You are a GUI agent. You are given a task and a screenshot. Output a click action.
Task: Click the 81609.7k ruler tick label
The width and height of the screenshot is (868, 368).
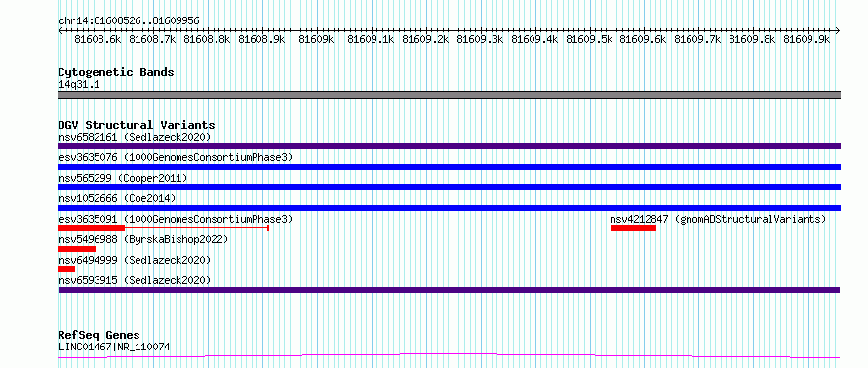[x=697, y=39]
